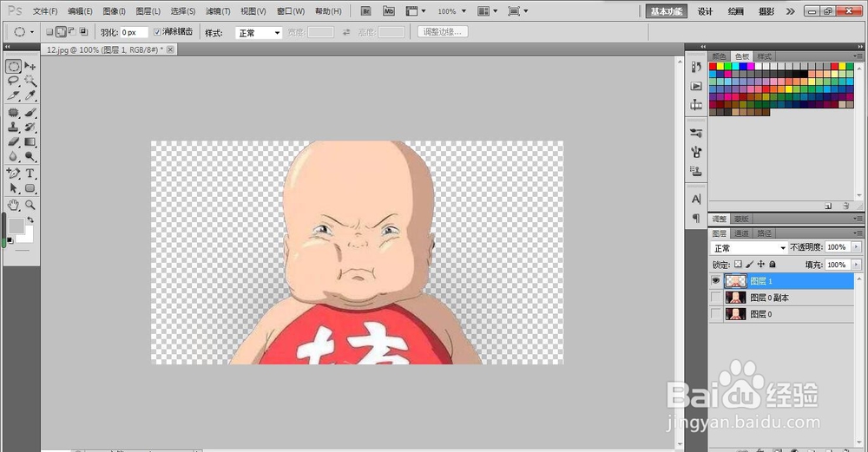Open the Paragraph panel icon
Screen dimensions: 868x452
(x=696, y=218)
